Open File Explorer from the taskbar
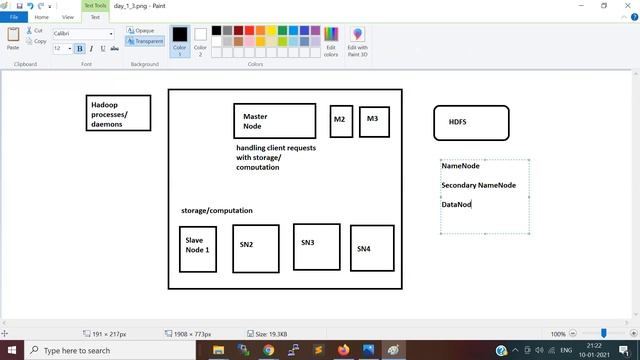Screen dimensions: 640x360 (218, 350)
